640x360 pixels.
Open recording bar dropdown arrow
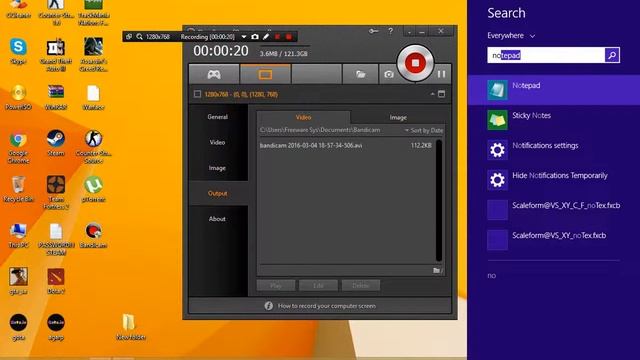(244, 37)
